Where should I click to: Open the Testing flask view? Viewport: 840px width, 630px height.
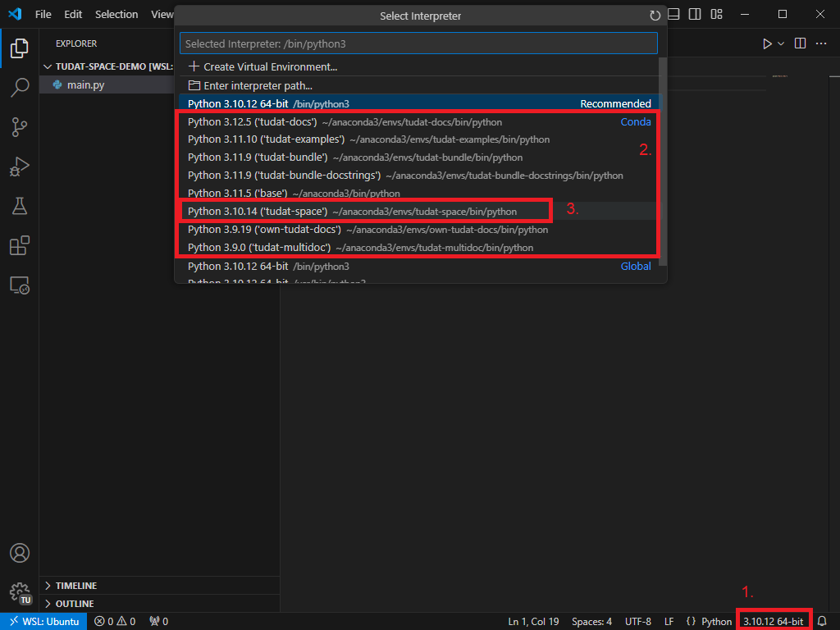(x=20, y=206)
